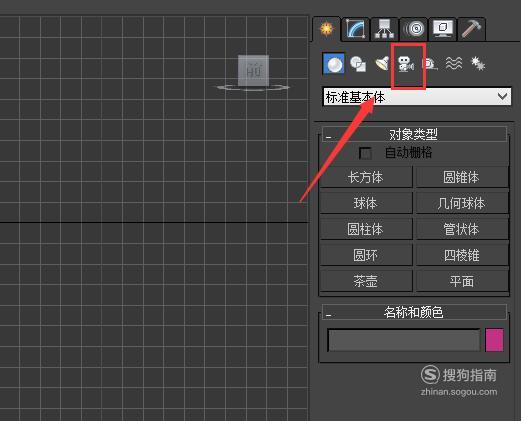Collapse the 对象类型 rollout
Image resolution: width=521 pixels, height=421 pixels.
tap(414, 134)
